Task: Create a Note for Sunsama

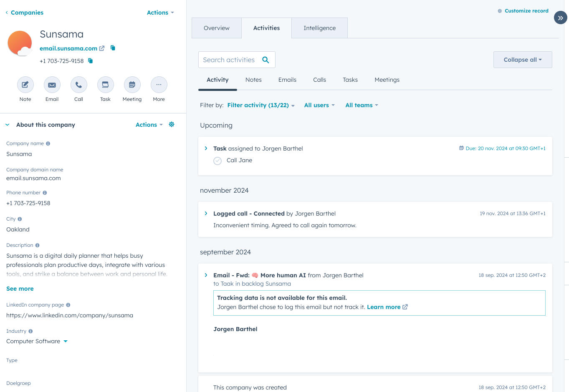Action: (25, 85)
